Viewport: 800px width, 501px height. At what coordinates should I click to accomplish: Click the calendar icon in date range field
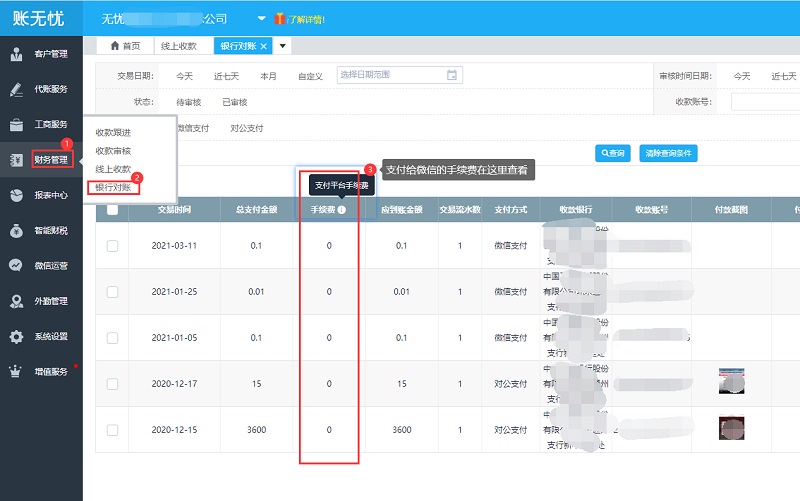452,75
